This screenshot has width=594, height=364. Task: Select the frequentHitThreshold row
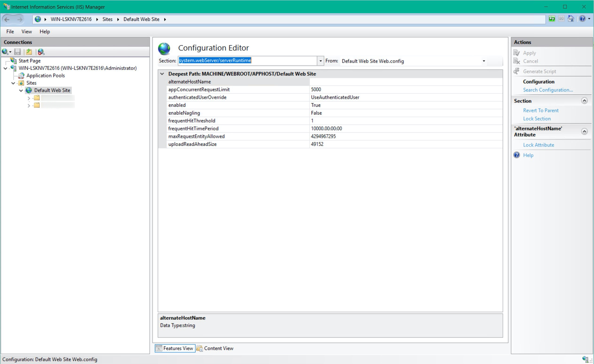pyautogui.click(x=334, y=121)
